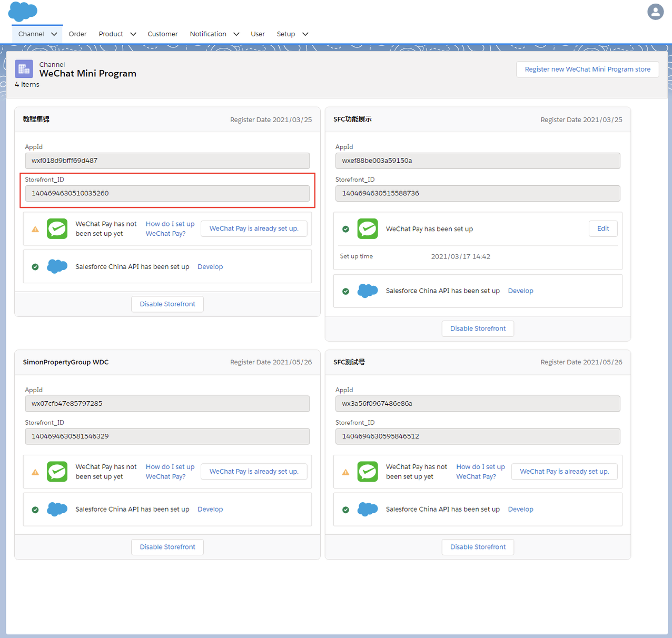Click Register new WeChat Mini Program store
Viewport: 672px width, 638px height.
[x=587, y=69]
